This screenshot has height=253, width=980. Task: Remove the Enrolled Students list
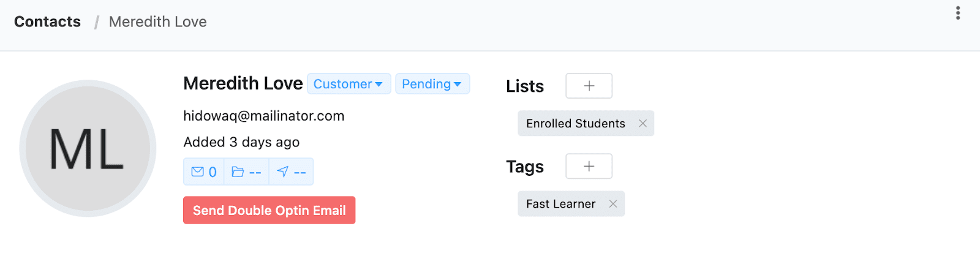click(643, 124)
